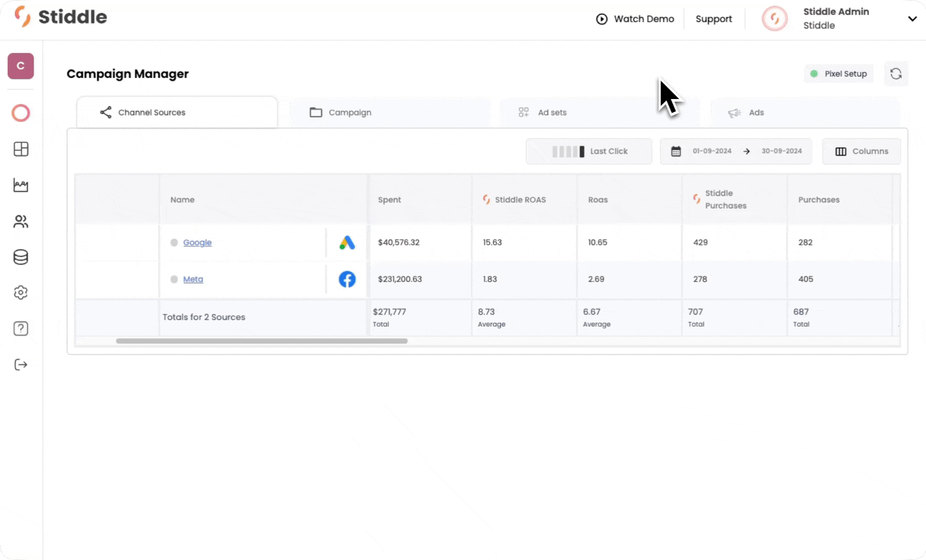Open the settings gear icon in sidebar

21,292
